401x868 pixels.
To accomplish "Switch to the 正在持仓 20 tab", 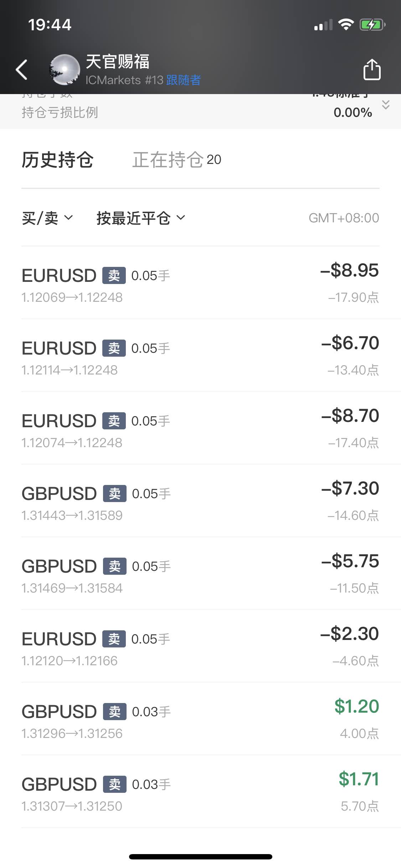I will point(177,160).
